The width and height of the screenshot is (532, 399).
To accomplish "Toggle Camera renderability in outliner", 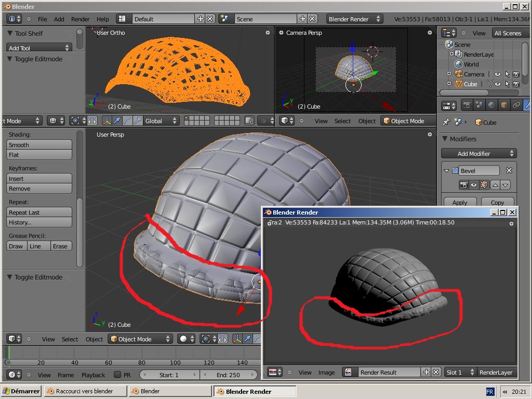I will (516, 74).
